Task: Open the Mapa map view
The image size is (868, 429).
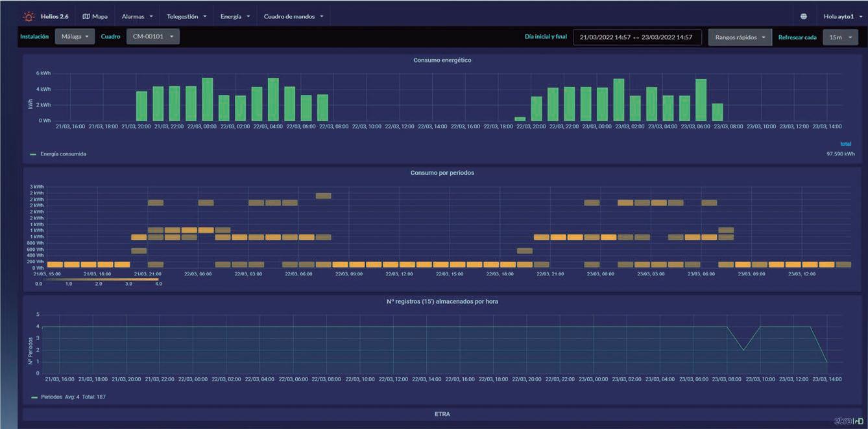Action: pos(95,16)
